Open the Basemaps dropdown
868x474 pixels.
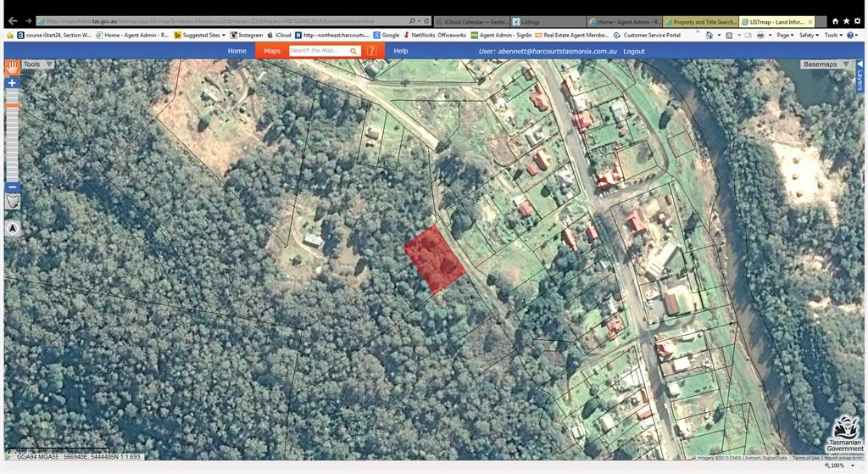point(824,64)
